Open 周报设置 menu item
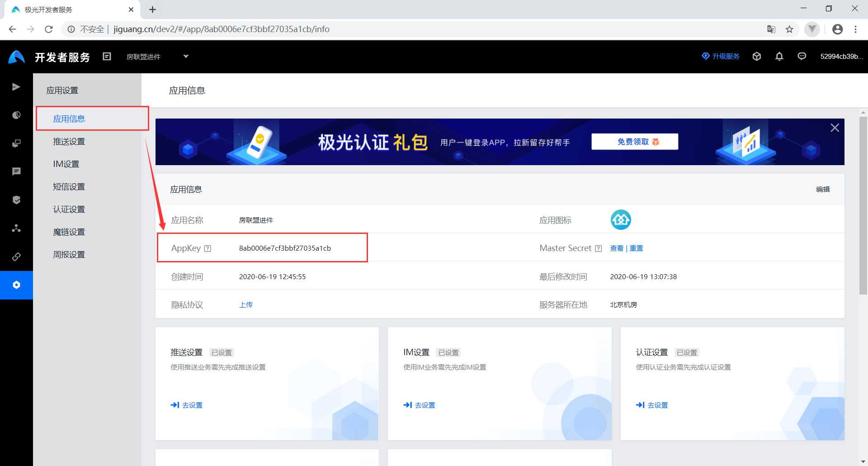 point(69,255)
